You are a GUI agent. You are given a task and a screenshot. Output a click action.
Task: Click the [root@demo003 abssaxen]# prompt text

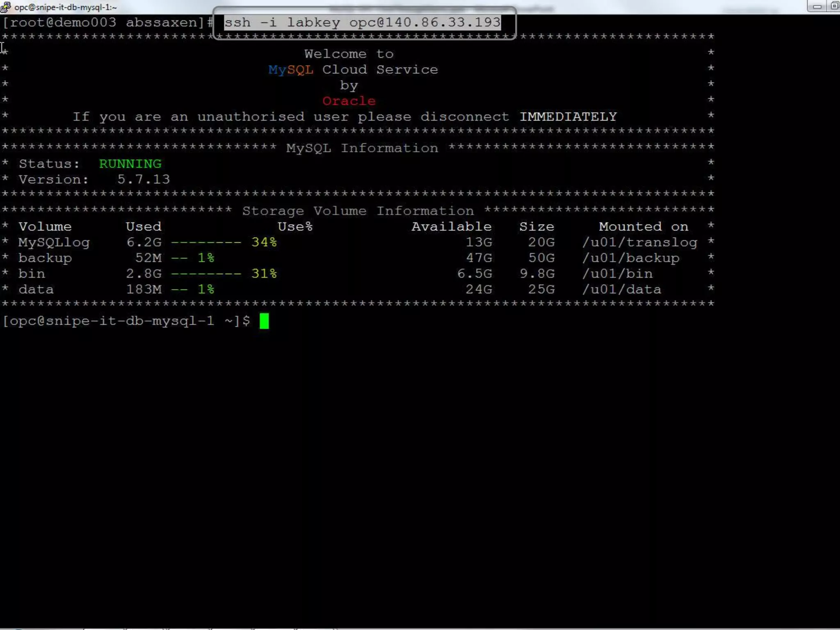[x=107, y=22]
